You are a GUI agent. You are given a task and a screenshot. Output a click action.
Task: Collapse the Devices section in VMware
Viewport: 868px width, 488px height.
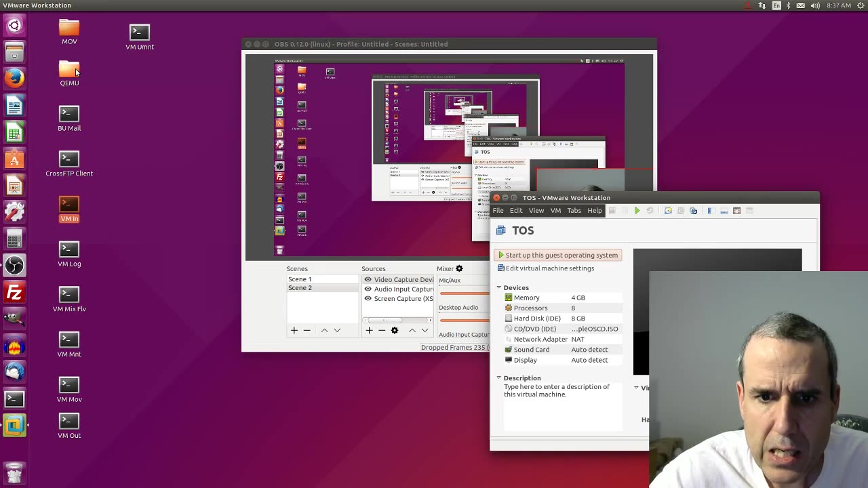coord(498,287)
